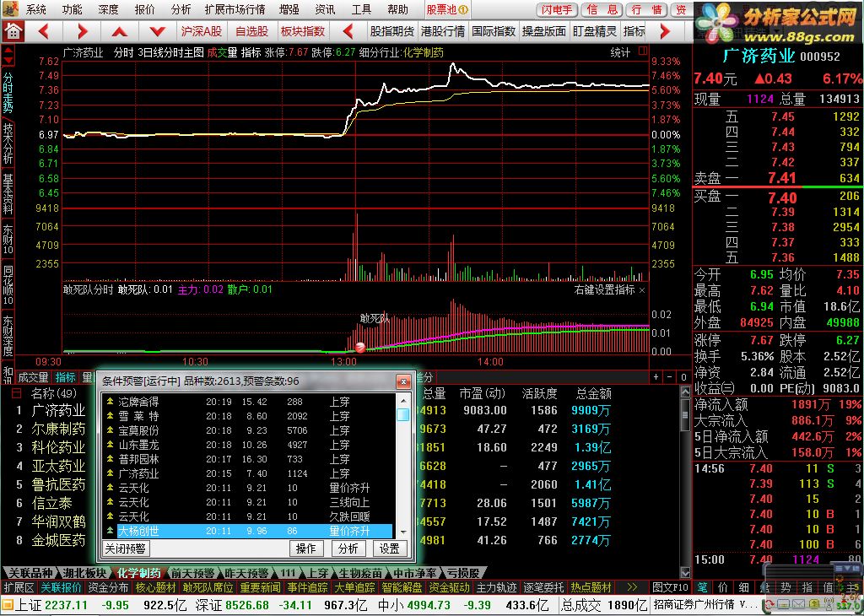864x616 pixels.
Task: Close the 条件预警 dialog
Action: point(404,381)
